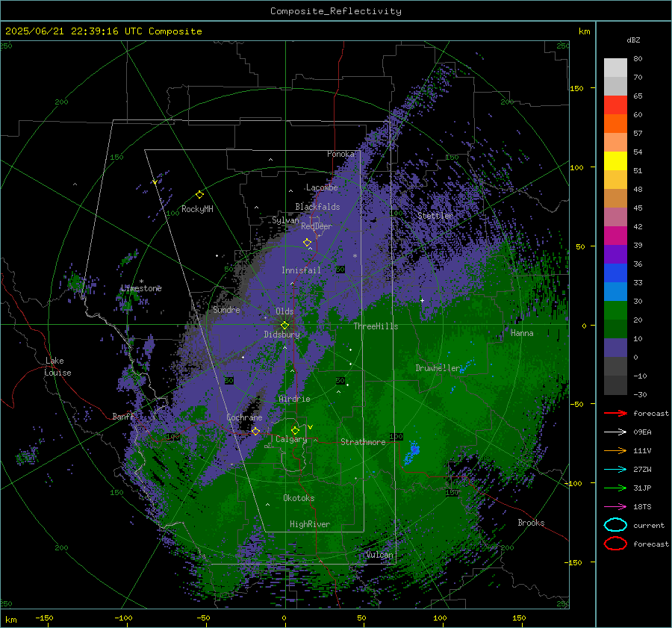Click the white 09EA arrow icon
Screen dimensions: 672x628
point(615,432)
